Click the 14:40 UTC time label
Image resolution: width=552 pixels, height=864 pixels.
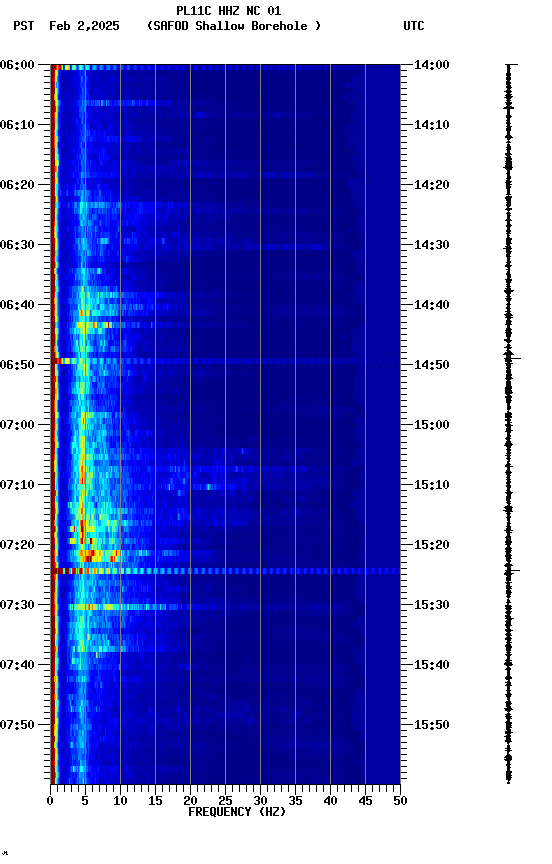pos(432,305)
